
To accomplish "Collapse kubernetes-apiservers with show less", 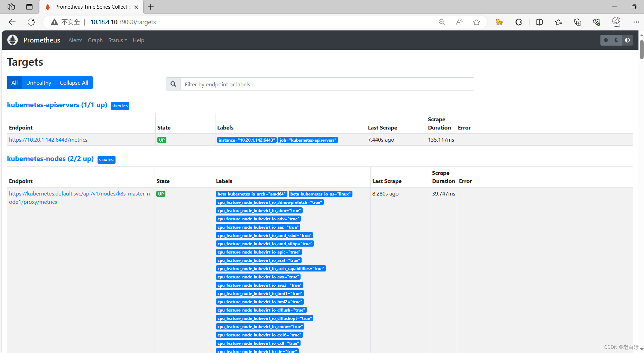I will coord(120,106).
